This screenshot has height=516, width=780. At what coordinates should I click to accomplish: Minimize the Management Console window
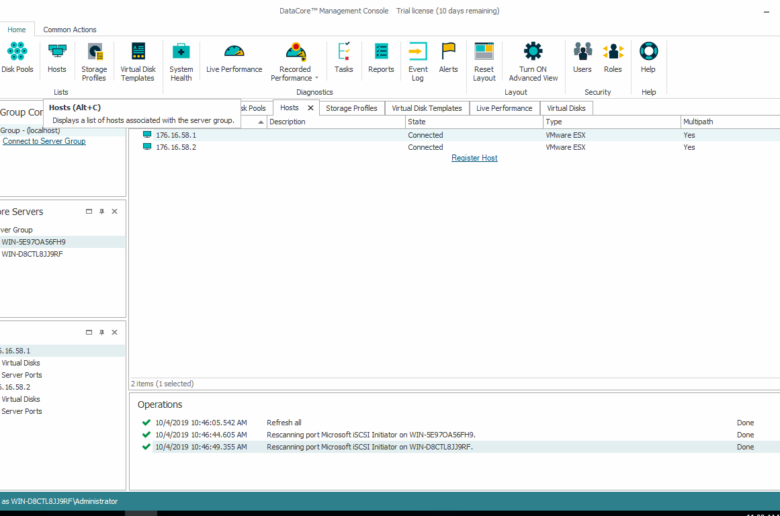tap(766, 11)
